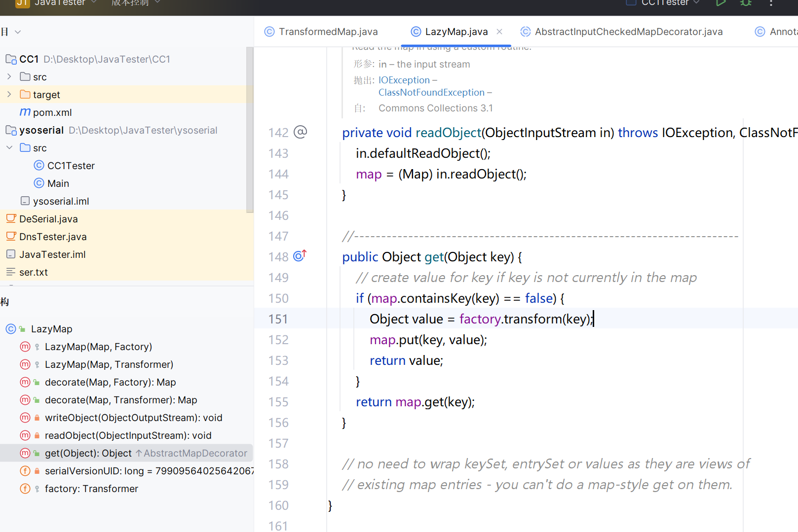
Task: Select the CC1Tester class in the tree
Action: 71,166
